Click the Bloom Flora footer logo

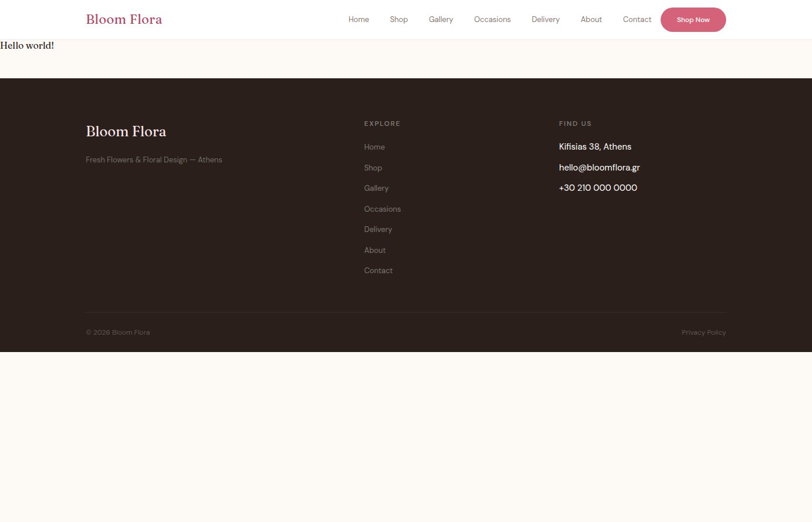[126, 132]
